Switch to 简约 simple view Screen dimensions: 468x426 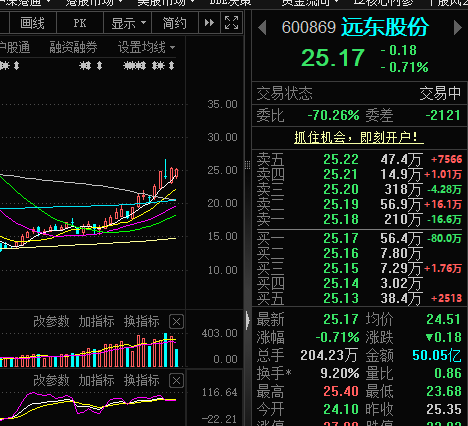pos(175,23)
